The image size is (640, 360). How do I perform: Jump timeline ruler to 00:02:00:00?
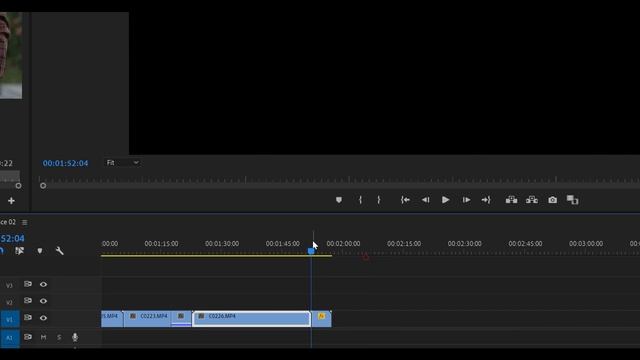pos(343,244)
